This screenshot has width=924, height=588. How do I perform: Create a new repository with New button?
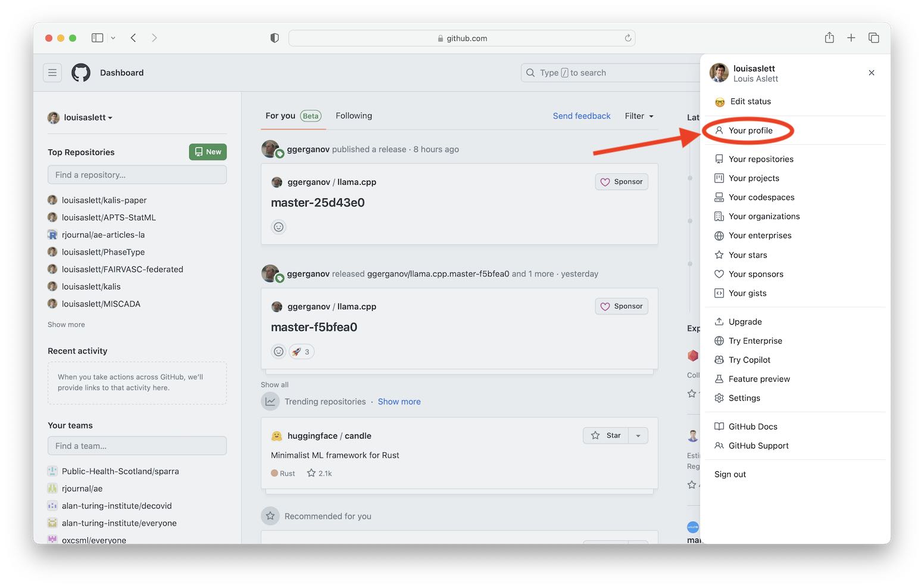[208, 152]
